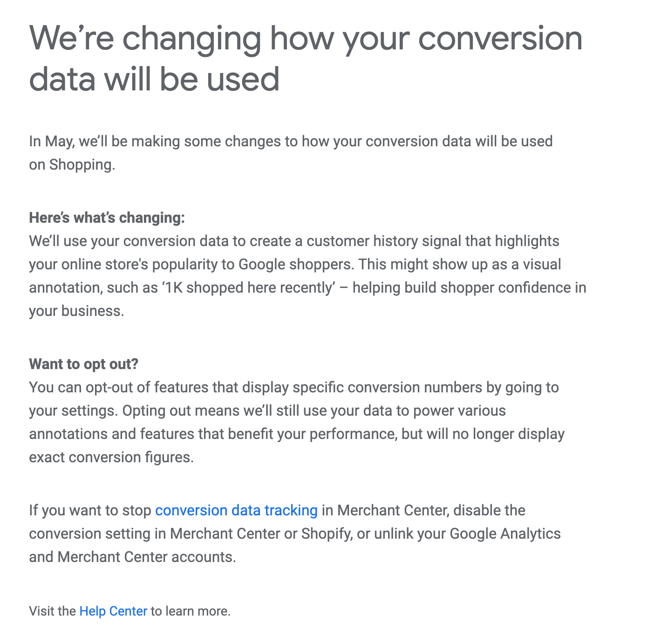The height and width of the screenshot is (644, 654).
Task: Open the Help Center link
Action: point(113,611)
